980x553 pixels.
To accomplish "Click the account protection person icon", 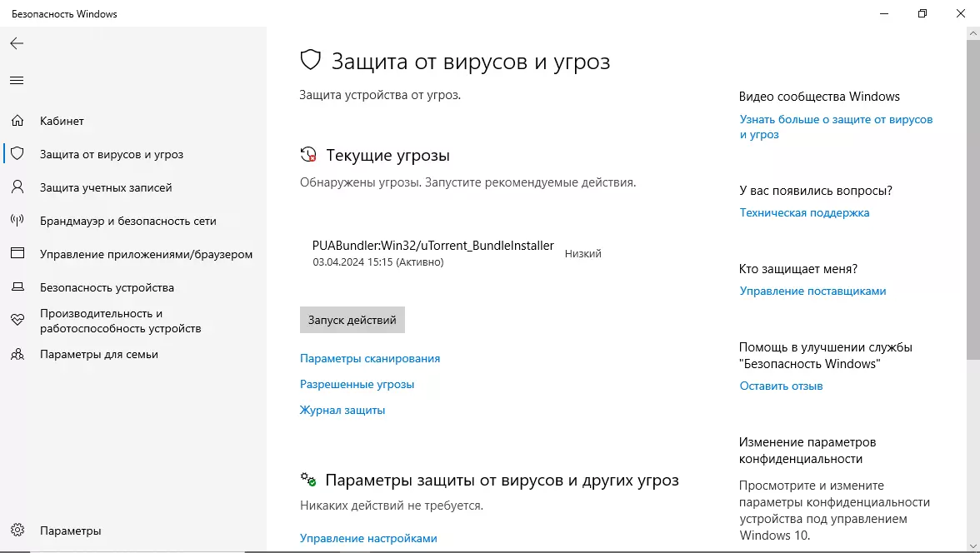I will click(17, 187).
